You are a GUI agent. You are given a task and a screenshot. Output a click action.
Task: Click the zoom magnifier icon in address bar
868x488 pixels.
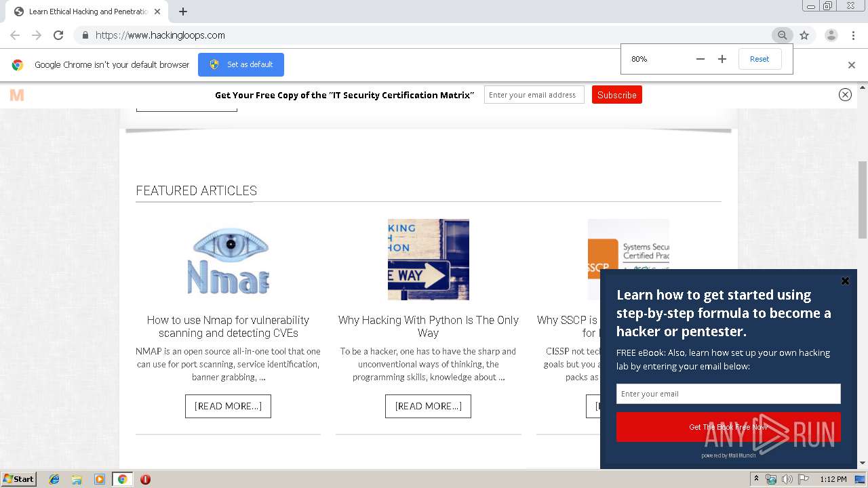782,35
